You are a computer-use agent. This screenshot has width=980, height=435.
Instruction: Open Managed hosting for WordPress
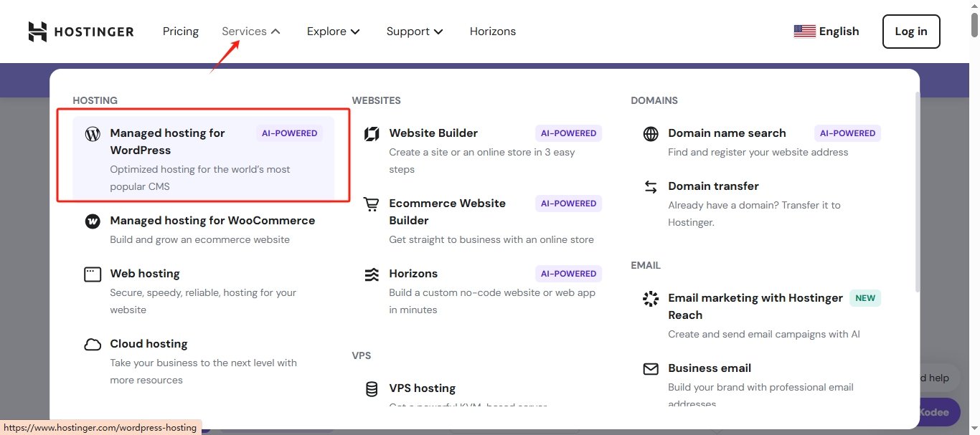tap(204, 158)
